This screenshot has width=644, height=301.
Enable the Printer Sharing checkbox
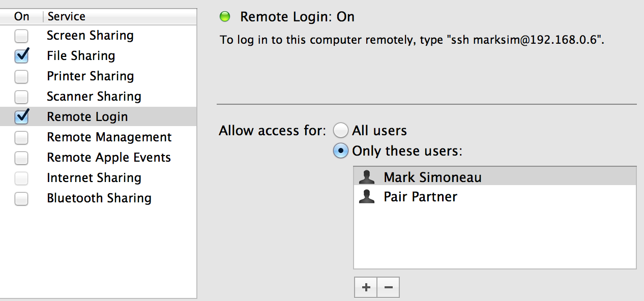[x=21, y=76]
